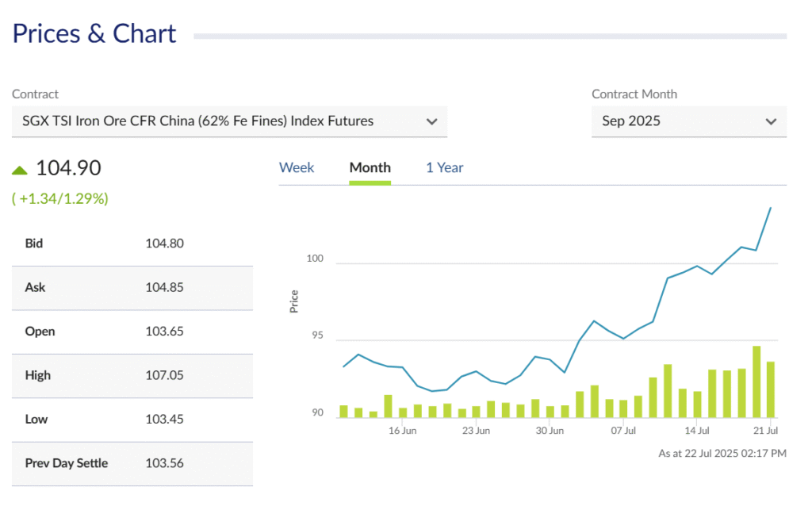Select the High price 107.05
This screenshot has width=812, height=510.
[164, 375]
